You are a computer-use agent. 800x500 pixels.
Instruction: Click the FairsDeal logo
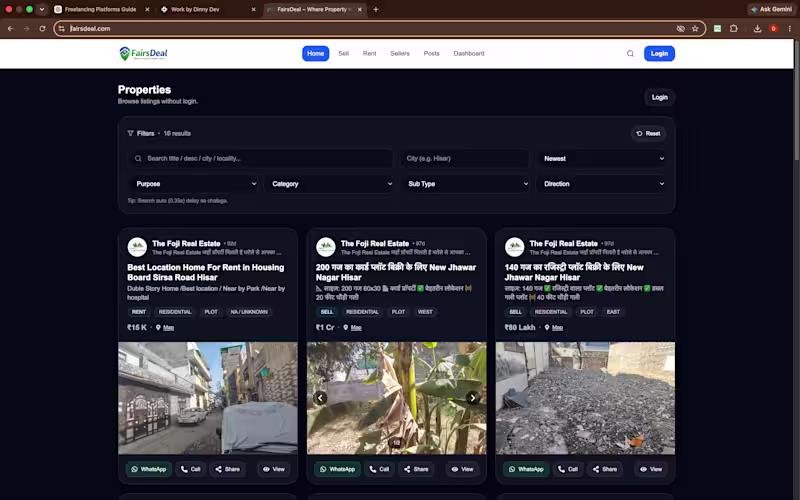coord(143,53)
